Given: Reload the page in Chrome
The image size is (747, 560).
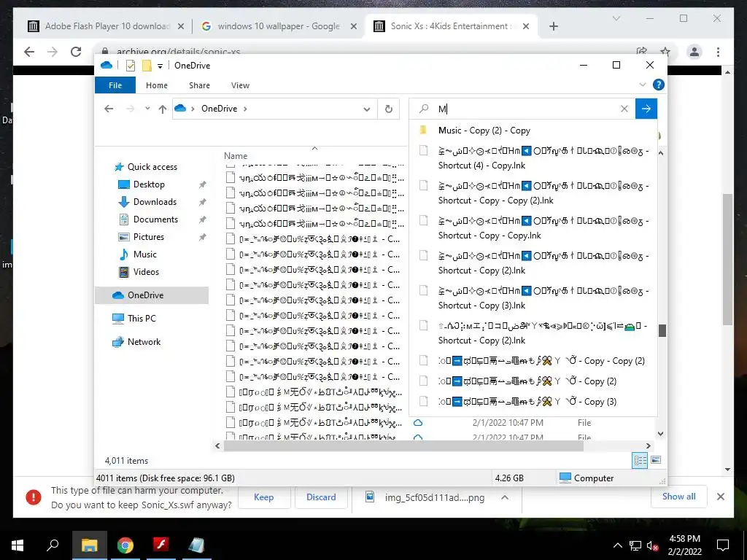Looking at the screenshot, I should click(x=76, y=52).
